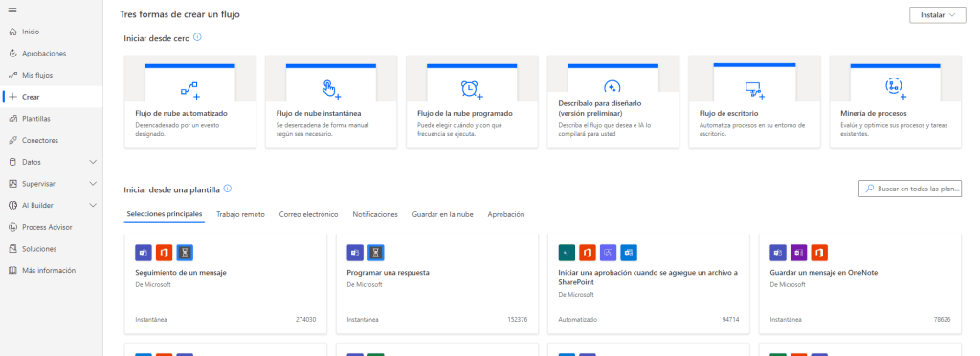Click OneNote icon in Guardar un mensaje card
980x356 pixels.
799,253
